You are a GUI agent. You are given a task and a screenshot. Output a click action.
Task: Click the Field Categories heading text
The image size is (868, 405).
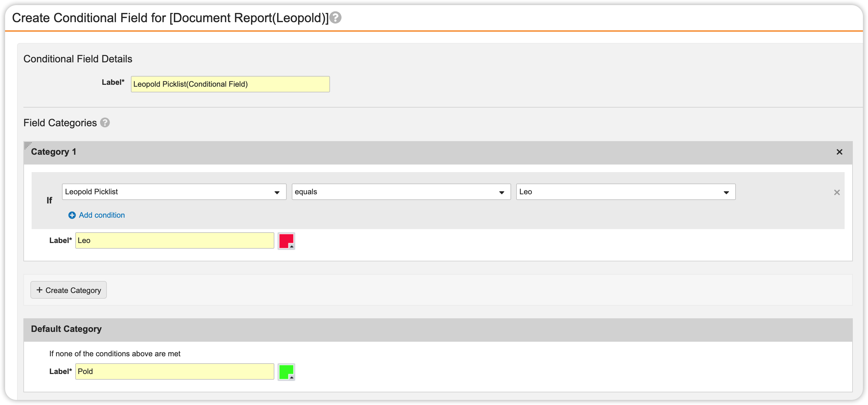[60, 123]
